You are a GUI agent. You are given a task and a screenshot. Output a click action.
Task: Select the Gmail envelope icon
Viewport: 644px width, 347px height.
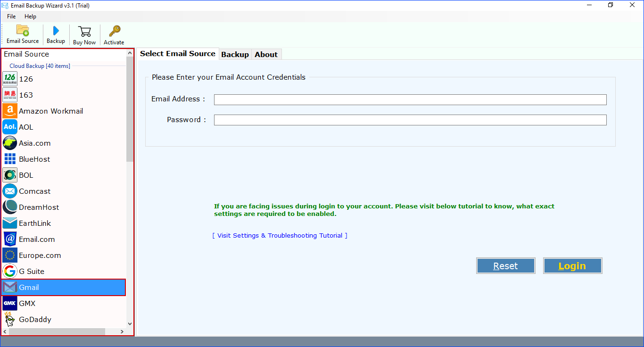point(10,287)
